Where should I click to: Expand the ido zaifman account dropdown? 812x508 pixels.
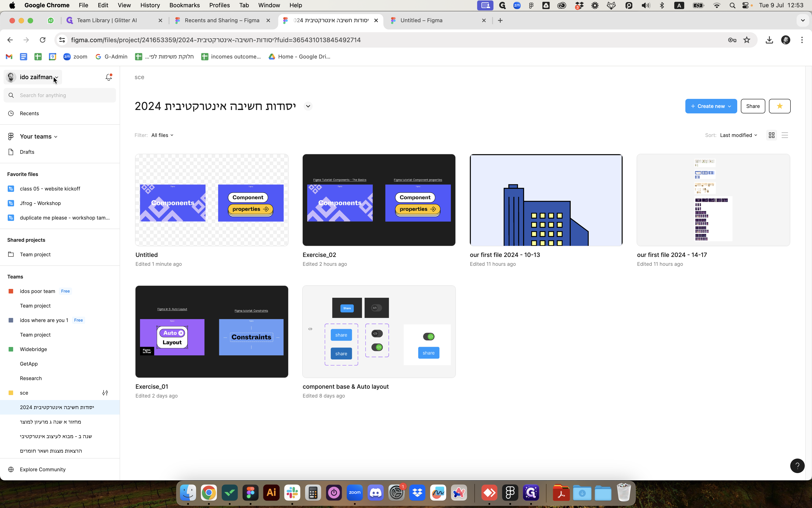33,77
